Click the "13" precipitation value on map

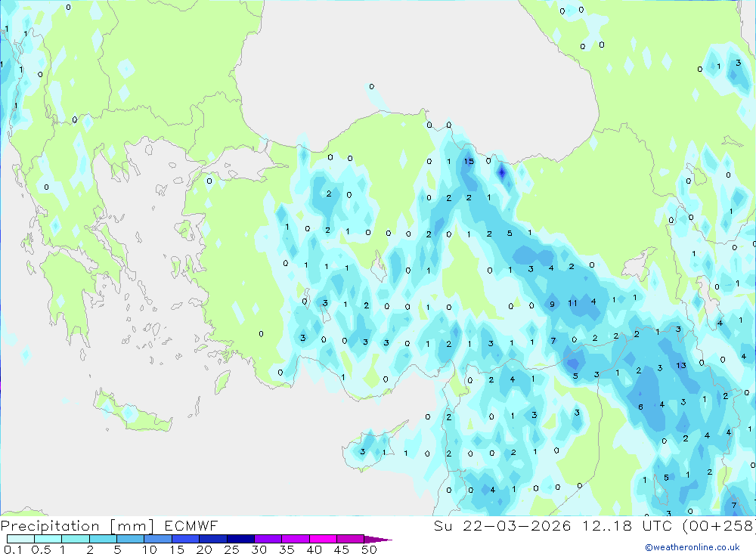681,366
